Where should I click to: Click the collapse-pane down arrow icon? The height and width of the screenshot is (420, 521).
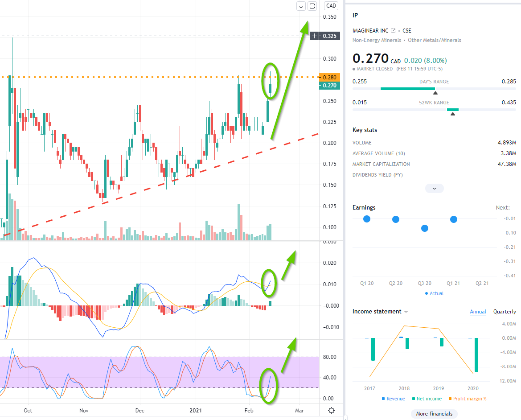pos(301,6)
